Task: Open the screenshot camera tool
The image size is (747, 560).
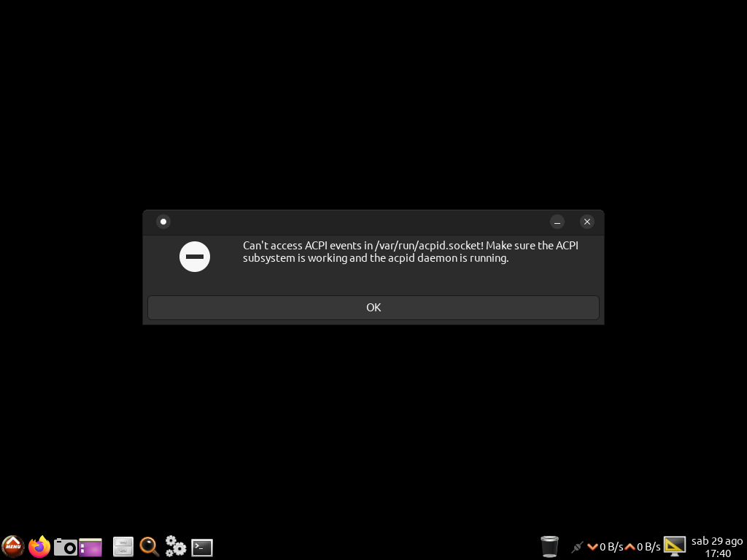Action: [65, 547]
